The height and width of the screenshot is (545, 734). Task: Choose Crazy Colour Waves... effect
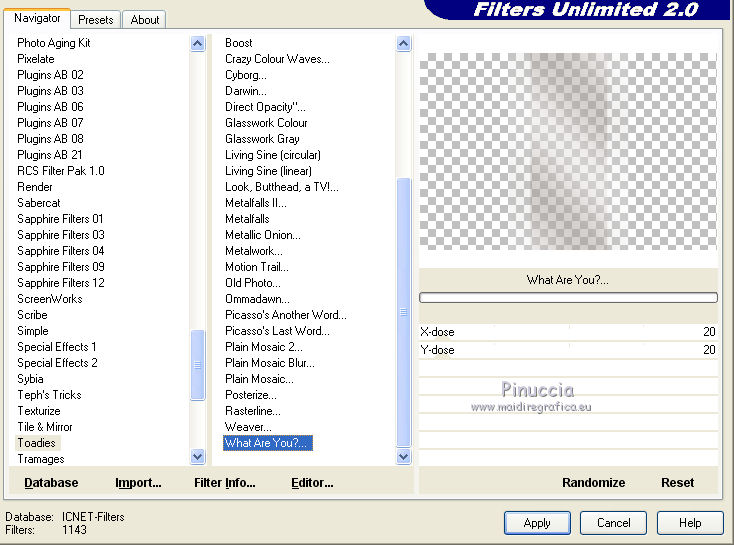(277, 59)
